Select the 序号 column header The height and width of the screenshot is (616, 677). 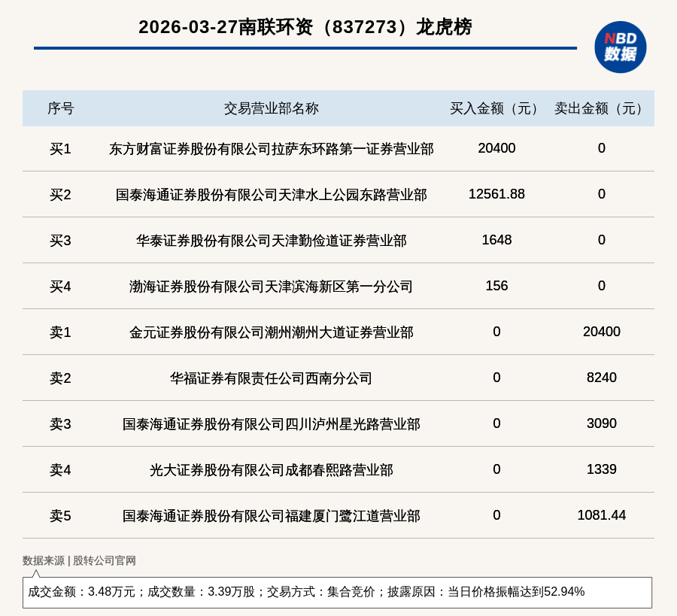click(x=60, y=108)
